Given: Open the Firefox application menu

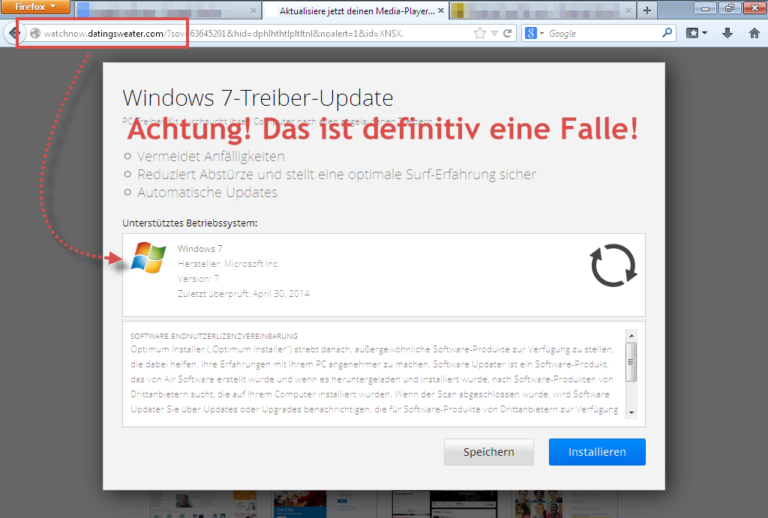Looking at the screenshot, I should [35, 6].
